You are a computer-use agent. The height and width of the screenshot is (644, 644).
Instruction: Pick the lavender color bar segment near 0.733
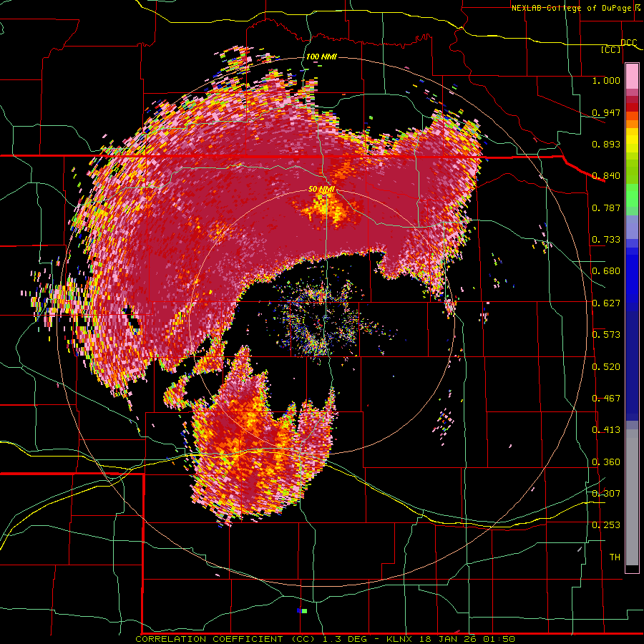[632, 227]
